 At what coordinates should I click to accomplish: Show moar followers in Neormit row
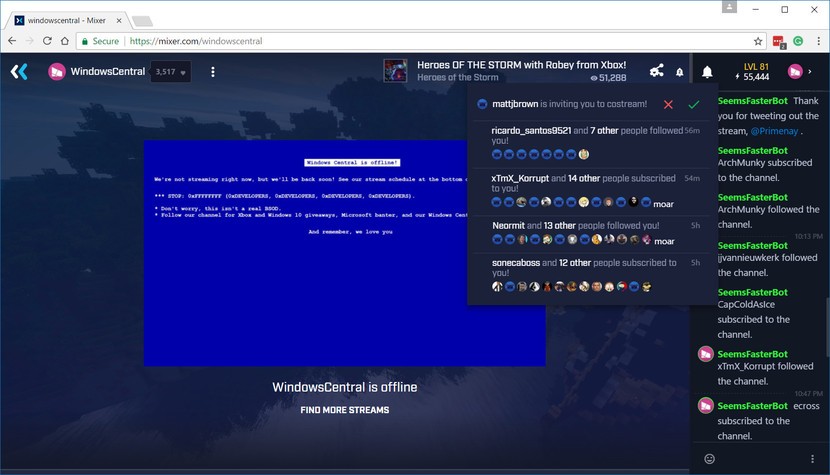click(664, 241)
